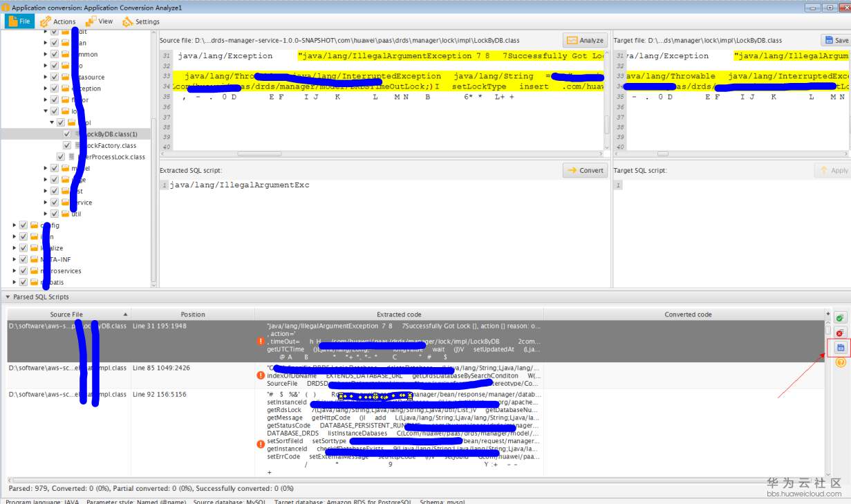Click the Position column header
The height and width of the screenshot is (504, 851).
[193, 315]
